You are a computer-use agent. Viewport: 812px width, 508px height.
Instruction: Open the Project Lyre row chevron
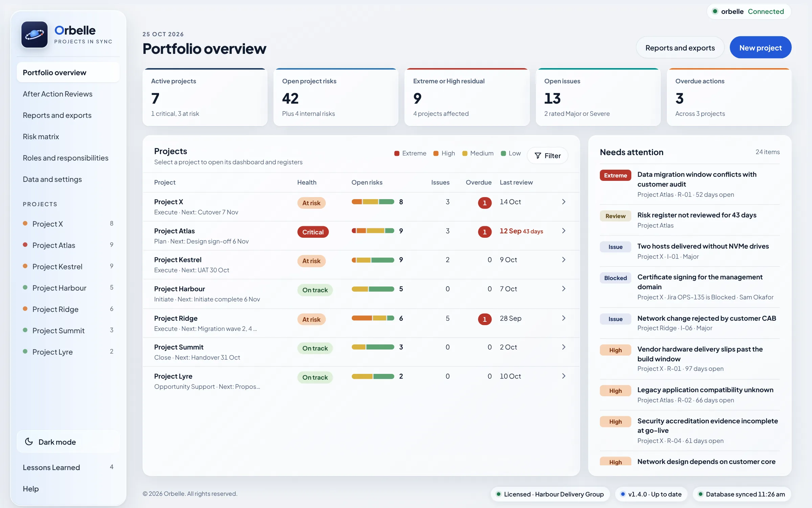pyautogui.click(x=564, y=376)
